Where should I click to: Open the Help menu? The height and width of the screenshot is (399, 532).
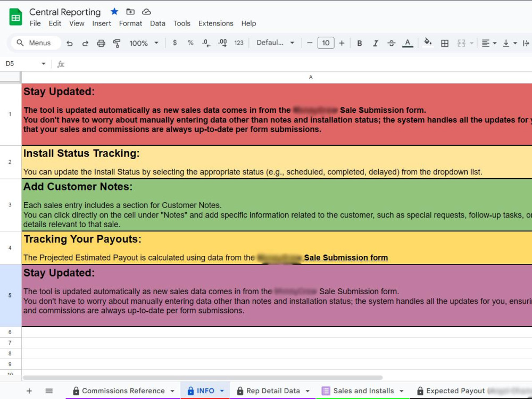pyautogui.click(x=248, y=23)
